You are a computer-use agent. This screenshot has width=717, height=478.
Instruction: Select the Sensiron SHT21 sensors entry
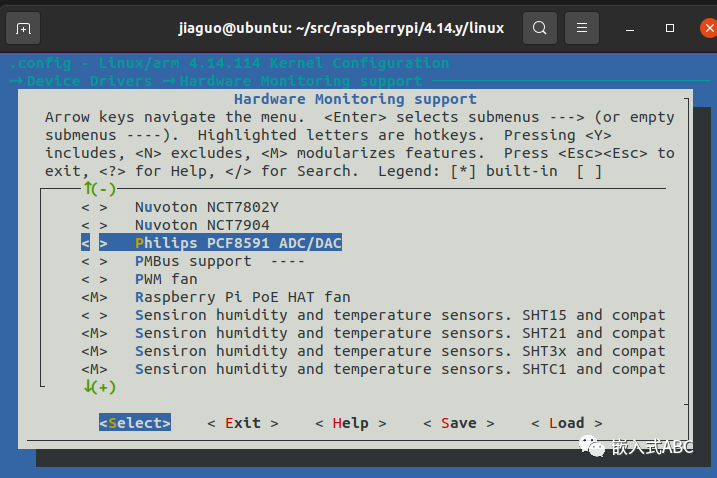[x=400, y=333]
